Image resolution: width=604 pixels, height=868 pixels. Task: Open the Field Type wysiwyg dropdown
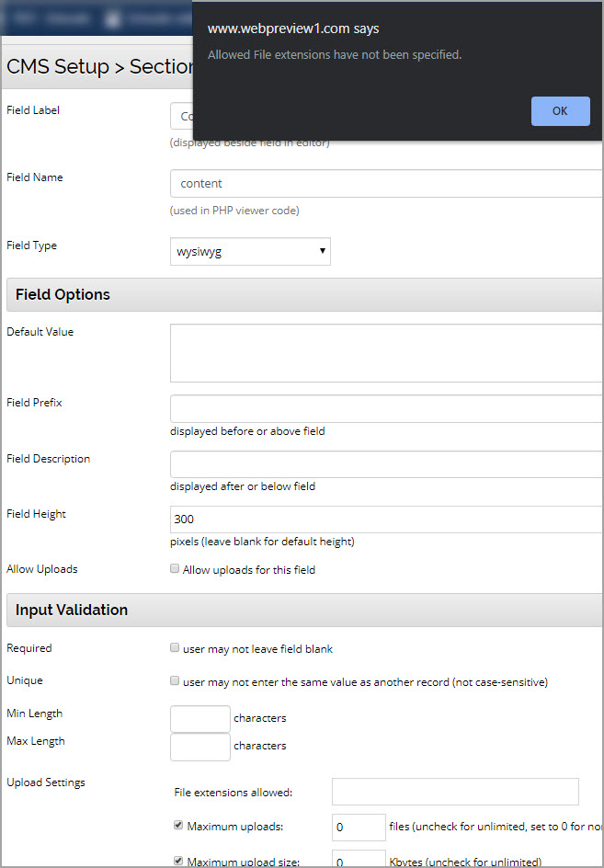(x=250, y=251)
